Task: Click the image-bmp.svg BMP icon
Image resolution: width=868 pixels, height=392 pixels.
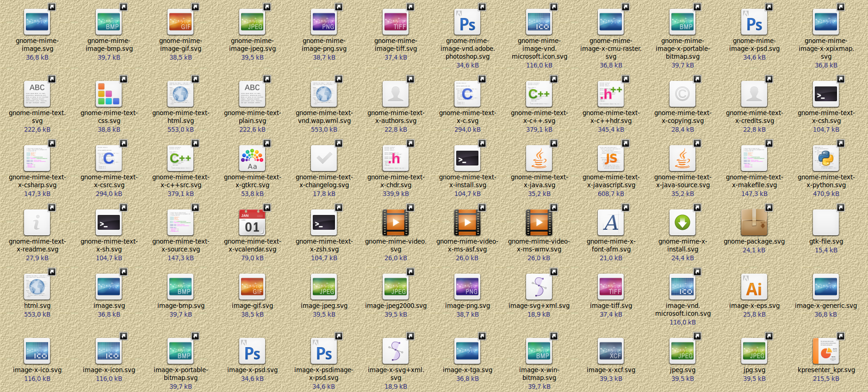Action: (180, 287)
